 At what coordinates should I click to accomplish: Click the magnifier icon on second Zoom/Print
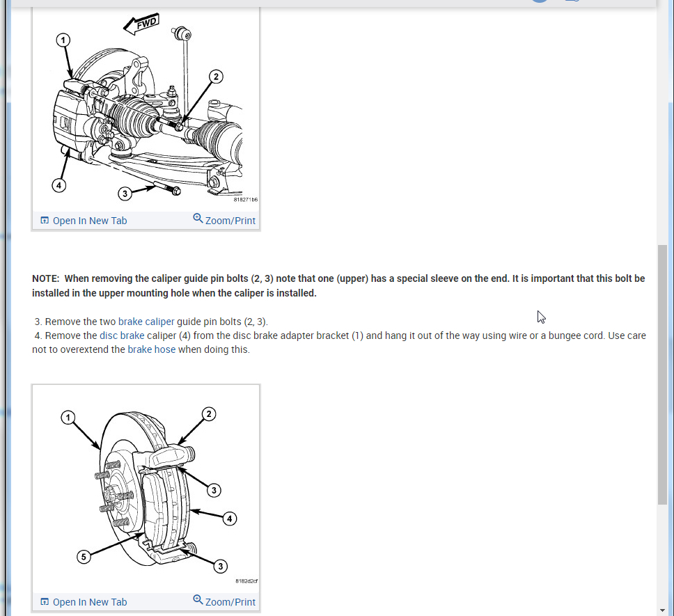click(198, 600)
